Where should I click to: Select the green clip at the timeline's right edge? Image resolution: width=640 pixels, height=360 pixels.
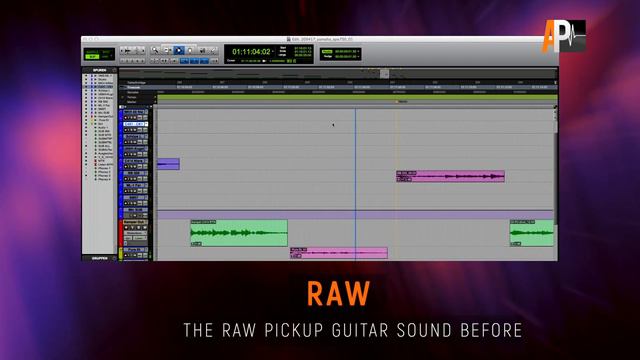(x=532, y=233)
